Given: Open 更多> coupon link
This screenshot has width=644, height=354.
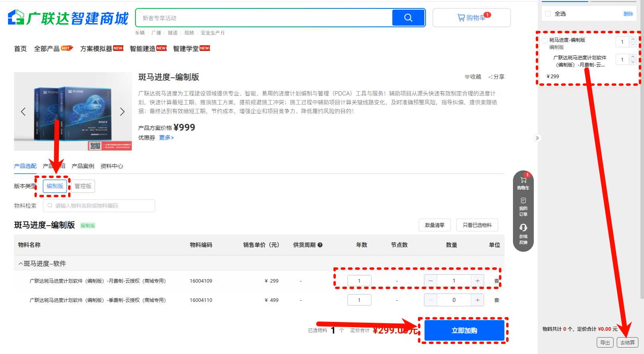Looking at the screenshot, I should coord(166,138).
